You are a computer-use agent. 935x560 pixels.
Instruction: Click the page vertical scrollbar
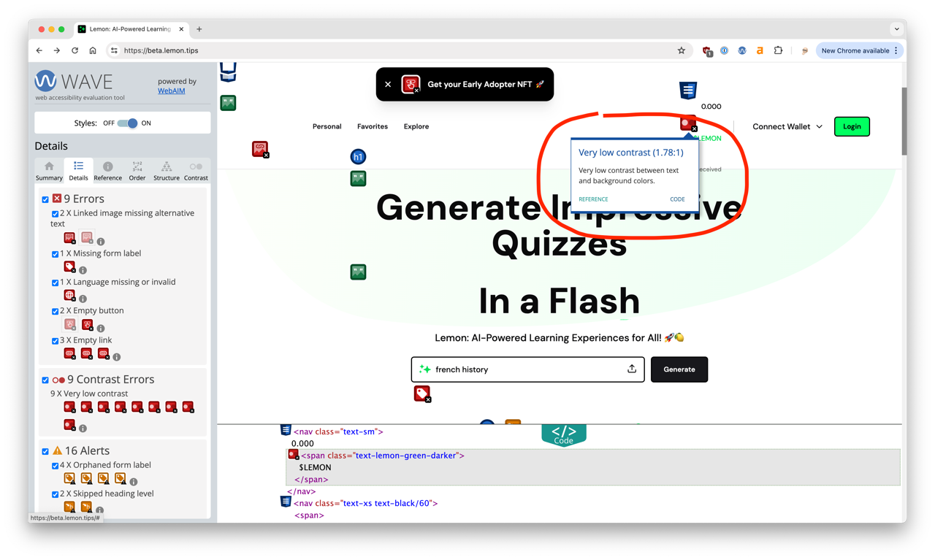click(x=904, y=121)
